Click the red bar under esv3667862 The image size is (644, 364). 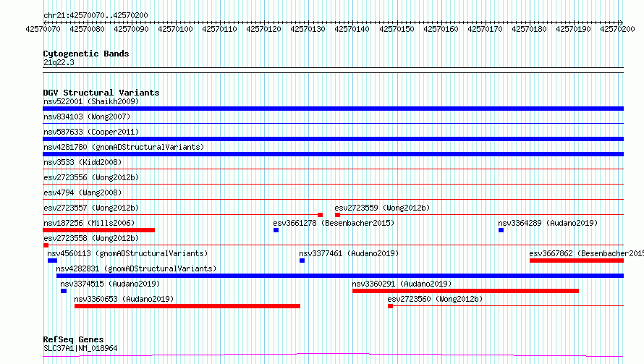[x=577, y=261]
